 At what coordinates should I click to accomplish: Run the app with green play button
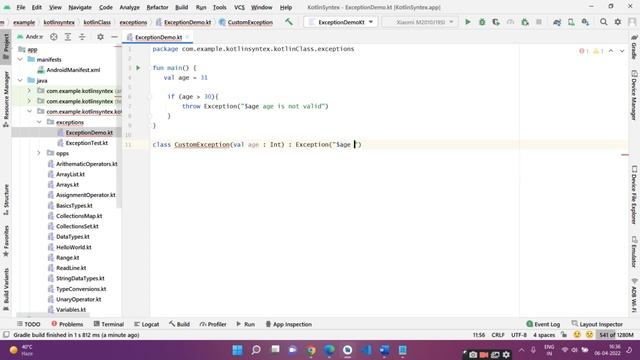468,22
